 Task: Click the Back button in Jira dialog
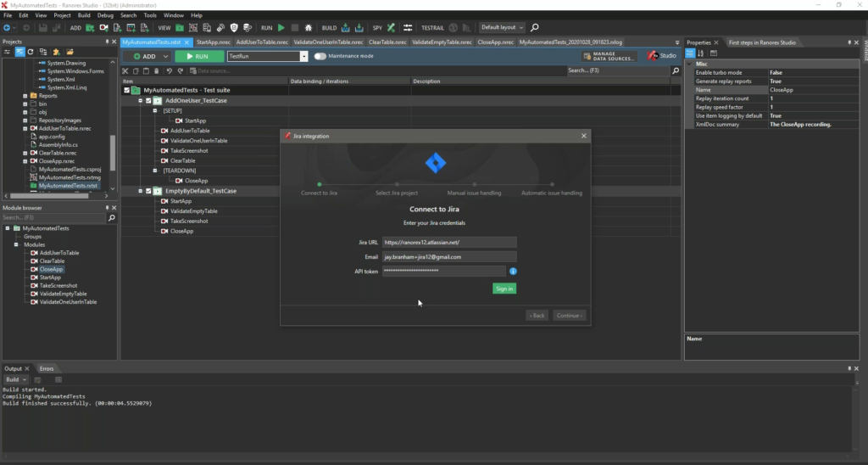click(537, 316)
